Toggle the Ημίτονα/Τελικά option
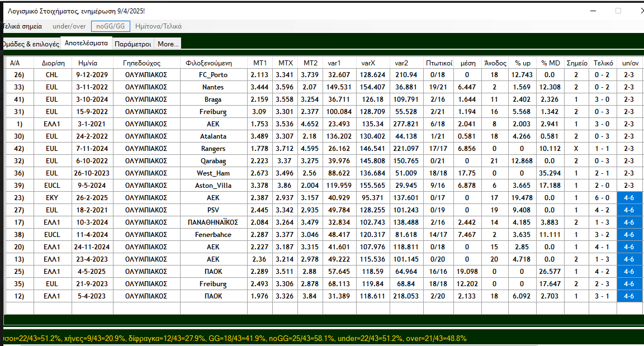 tap(158, 26)
